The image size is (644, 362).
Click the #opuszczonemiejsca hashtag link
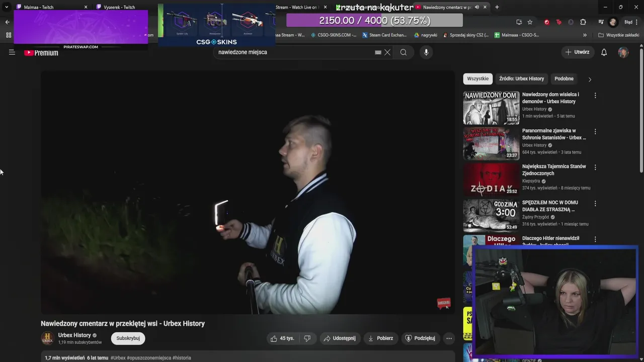[x=149, y=358]
